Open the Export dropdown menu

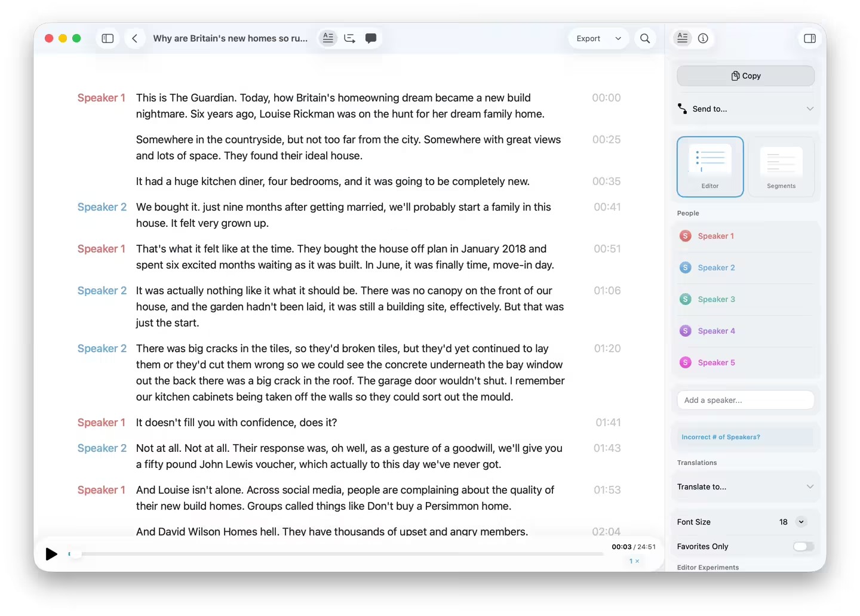click(x=598, y=38)
